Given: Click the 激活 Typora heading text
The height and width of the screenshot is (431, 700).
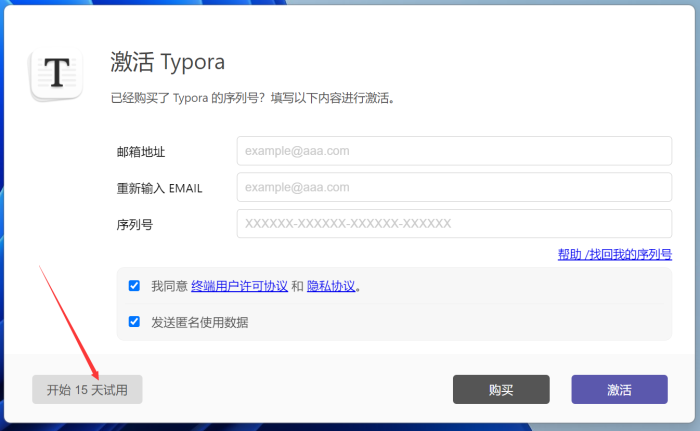Looking at the screenshot, I should (167, 62).
